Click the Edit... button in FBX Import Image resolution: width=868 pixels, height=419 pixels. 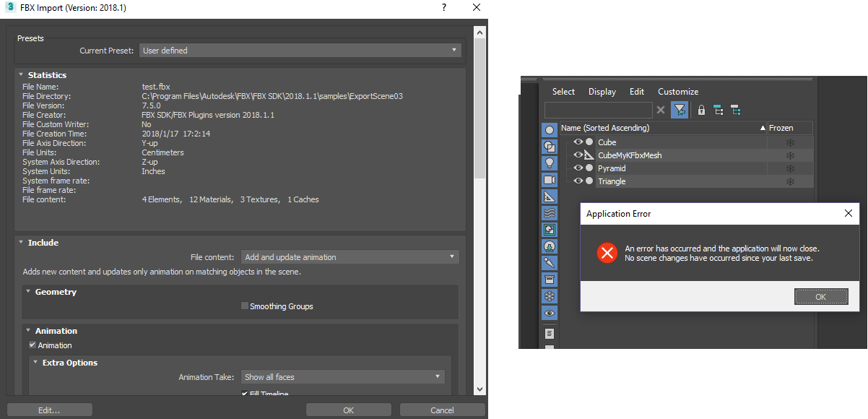50,410
